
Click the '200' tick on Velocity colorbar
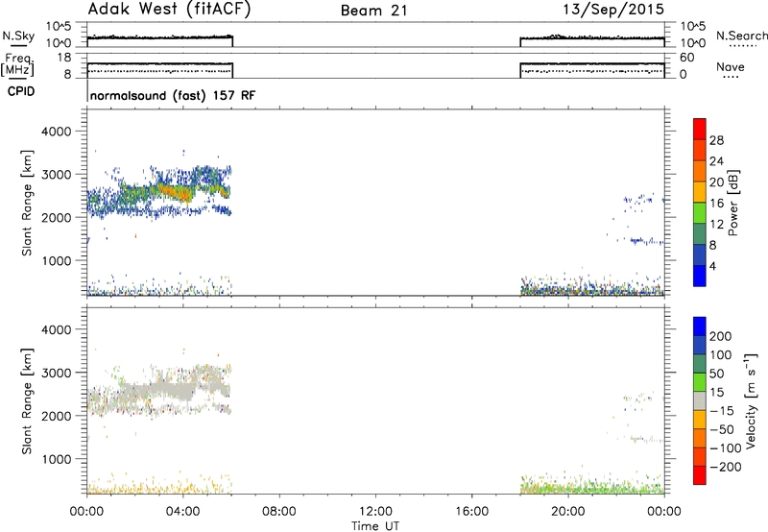click(x=721, y=336)
